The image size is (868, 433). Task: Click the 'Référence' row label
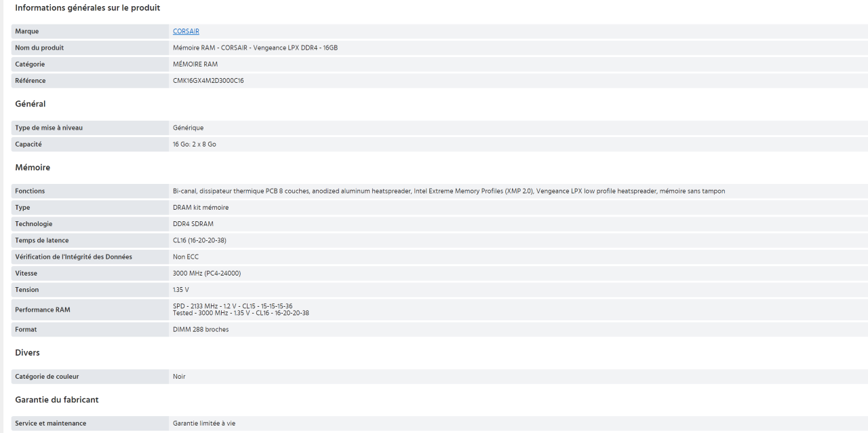tap(31, 80)
